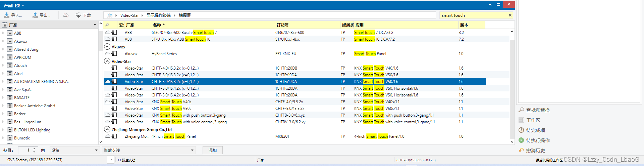Click device icon on KNX Smart Touch V40s row

tap(114, 102)
